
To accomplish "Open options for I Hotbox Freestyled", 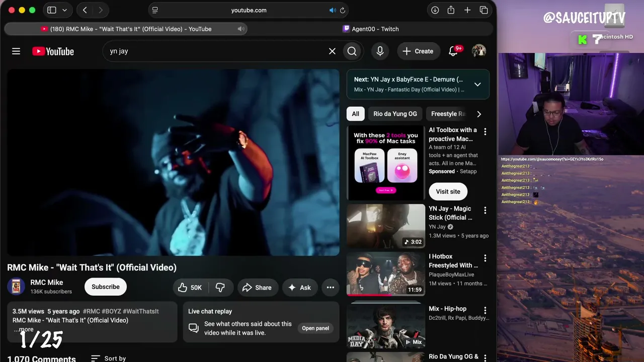I will [485, 258].
